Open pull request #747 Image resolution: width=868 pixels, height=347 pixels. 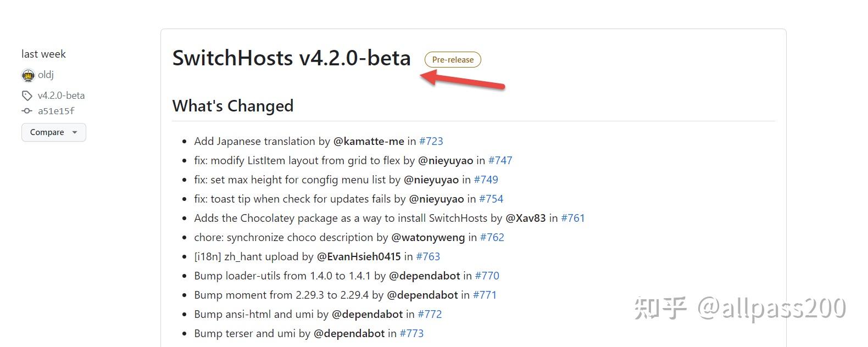[500, 160]
